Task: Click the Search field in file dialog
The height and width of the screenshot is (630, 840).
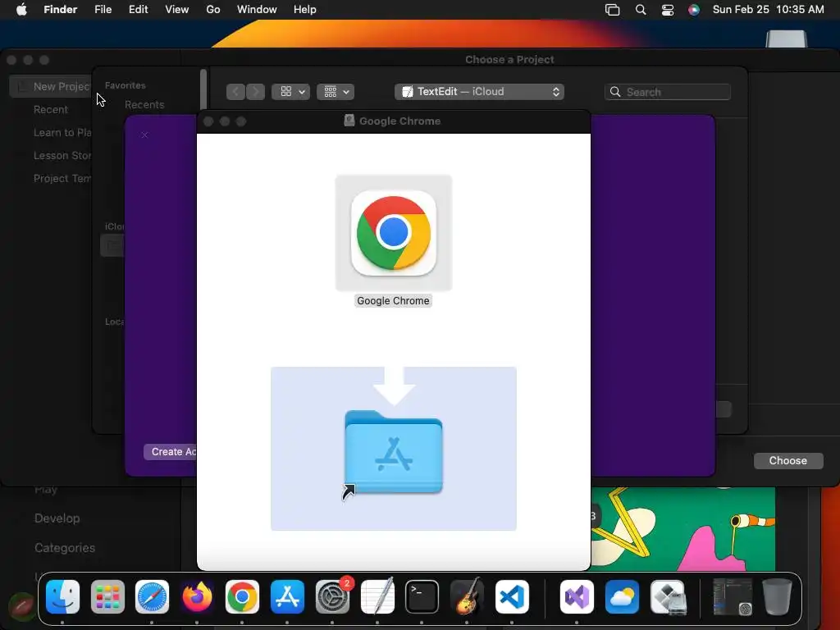Action: coord(668,92)
